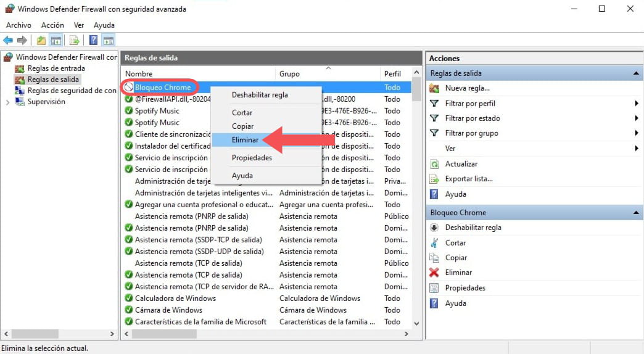Click the Export list toolbar icon
Screen dimensions: 644x354
tap(75, 40)
